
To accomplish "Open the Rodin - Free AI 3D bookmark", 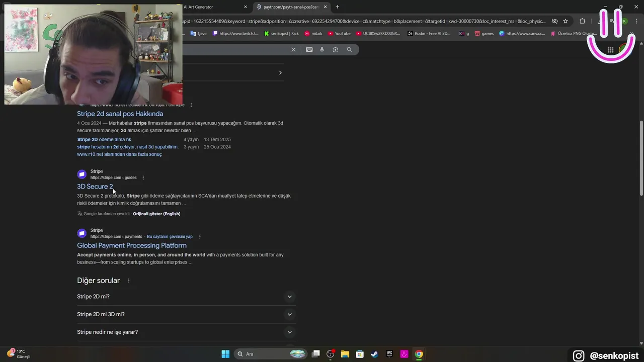I will tap(429, 34).
